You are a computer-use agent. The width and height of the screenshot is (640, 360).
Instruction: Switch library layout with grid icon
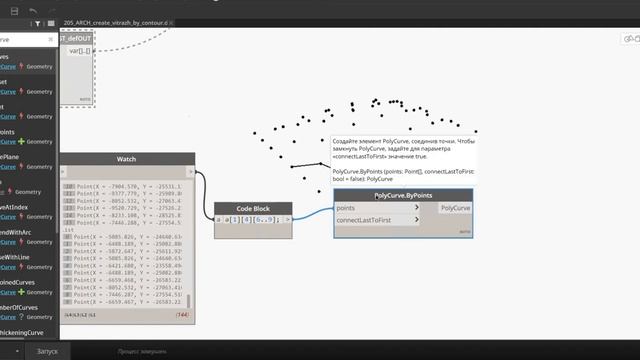[x=51, y=24]
